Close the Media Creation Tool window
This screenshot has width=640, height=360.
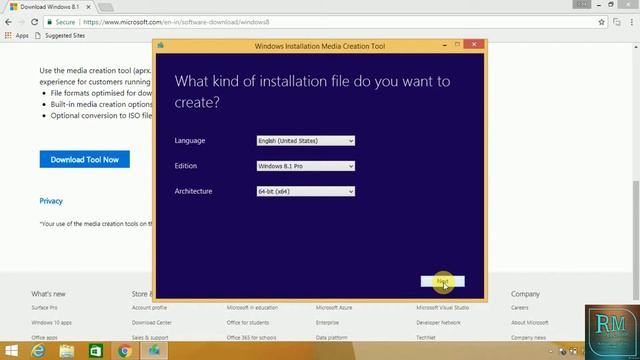(474, 44)
